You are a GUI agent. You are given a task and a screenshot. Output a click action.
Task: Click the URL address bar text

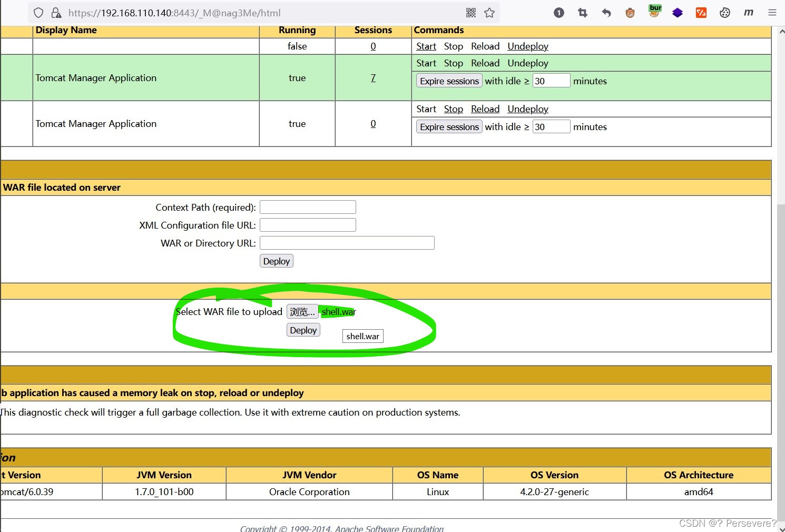[x=174, y=13]
